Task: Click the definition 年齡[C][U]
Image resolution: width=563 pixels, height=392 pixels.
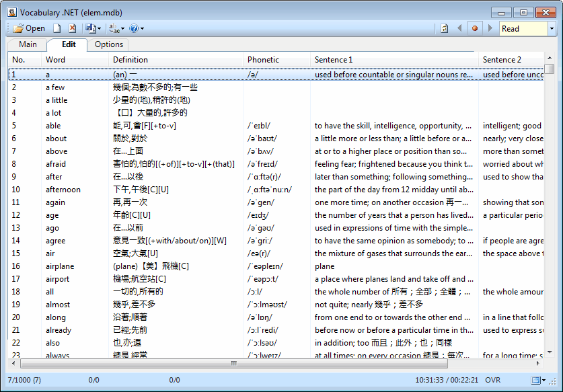Action: (x=132, y=215)
